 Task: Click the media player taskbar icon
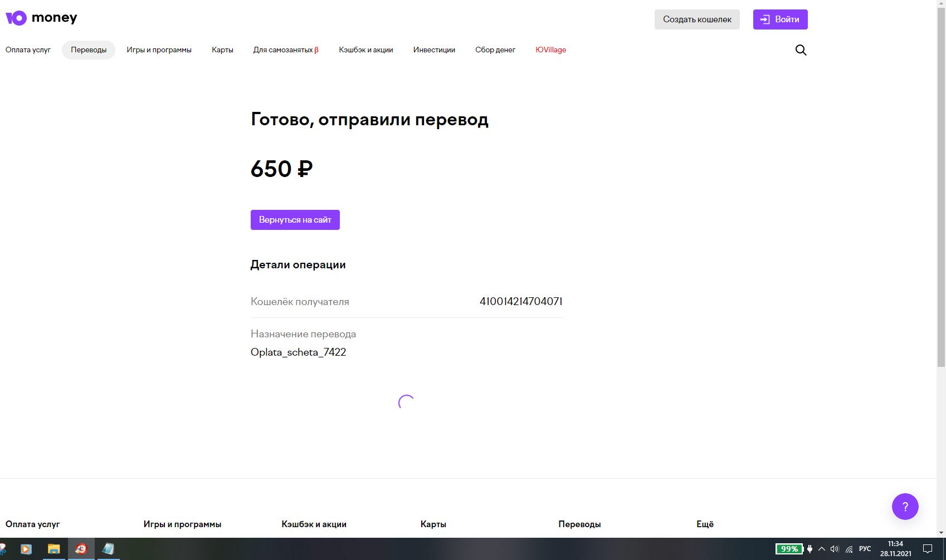(x=26, y=549)
